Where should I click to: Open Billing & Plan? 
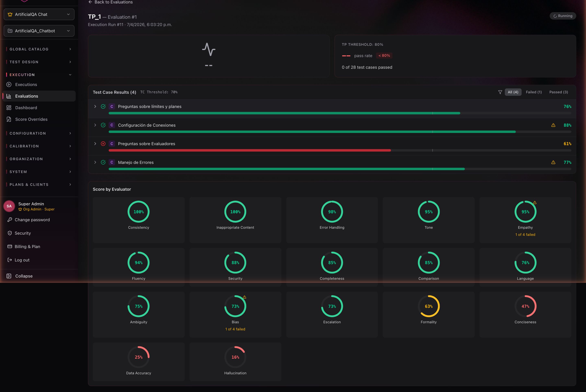coord(27,246)
